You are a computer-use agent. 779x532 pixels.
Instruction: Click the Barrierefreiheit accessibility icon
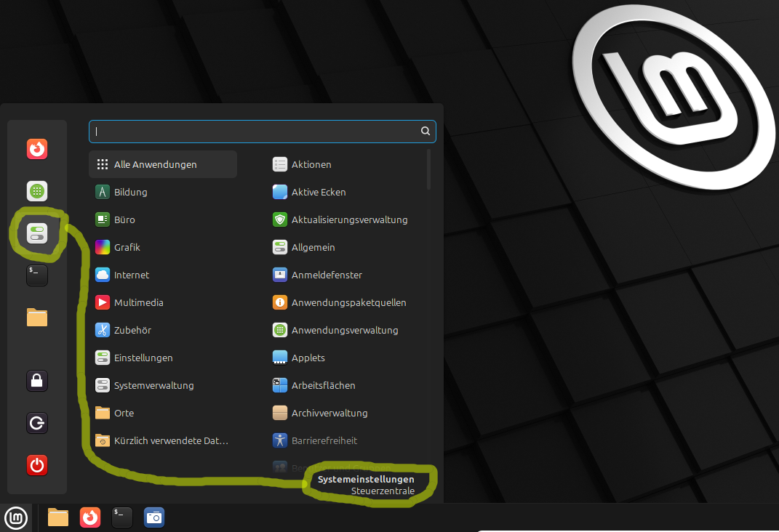point(280,440)
